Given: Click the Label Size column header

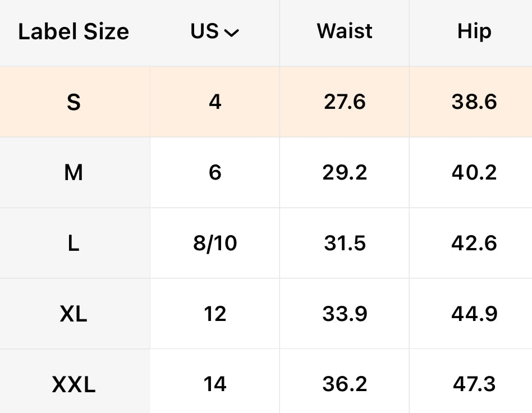Looking at the screenshot, I should [x=74, y=32].
